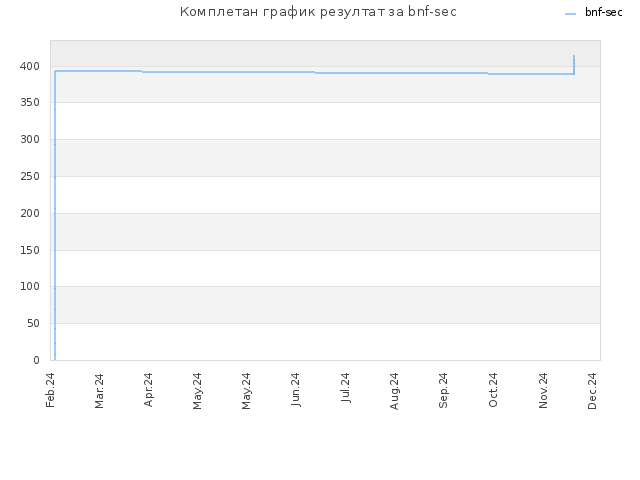Click the Feb.24 x-axis label

point(50,390)
